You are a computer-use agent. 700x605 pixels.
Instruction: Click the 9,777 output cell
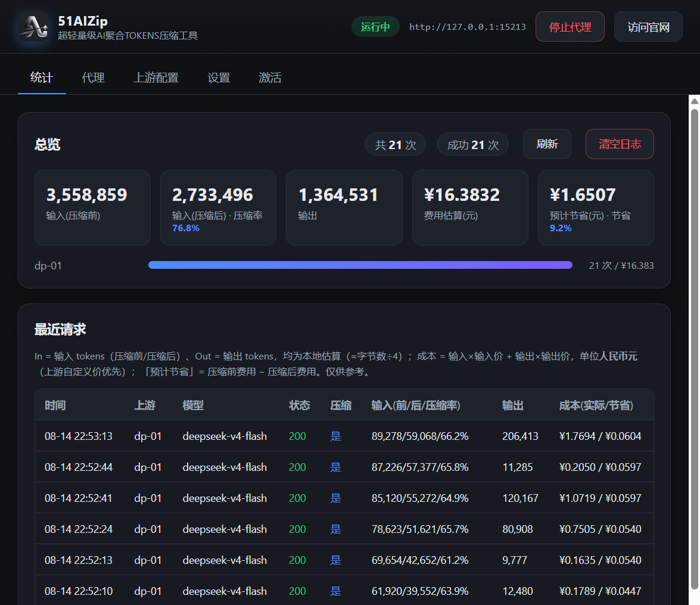[515, 560]
